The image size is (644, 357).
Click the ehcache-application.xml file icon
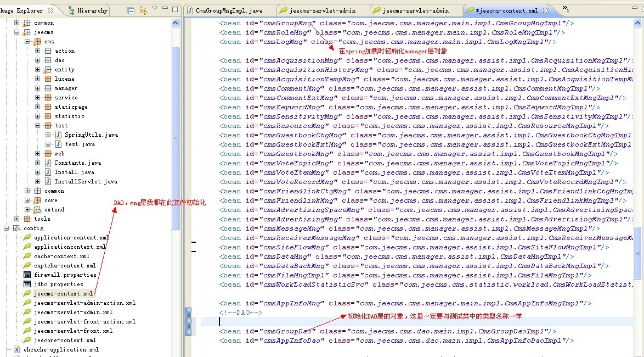[17, 350]
